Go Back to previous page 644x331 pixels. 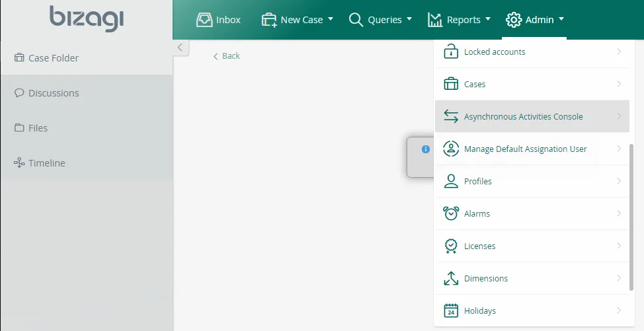(227, 55)
